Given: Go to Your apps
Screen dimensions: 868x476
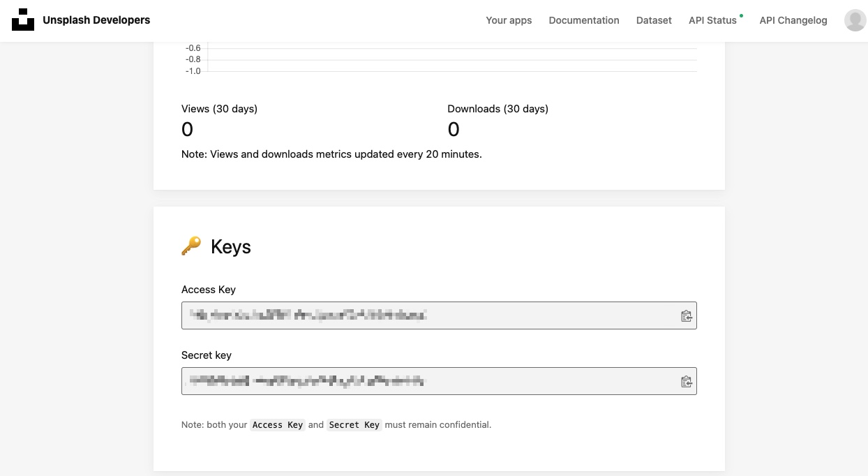Looking at the screenshot, I should coord(509,20).
